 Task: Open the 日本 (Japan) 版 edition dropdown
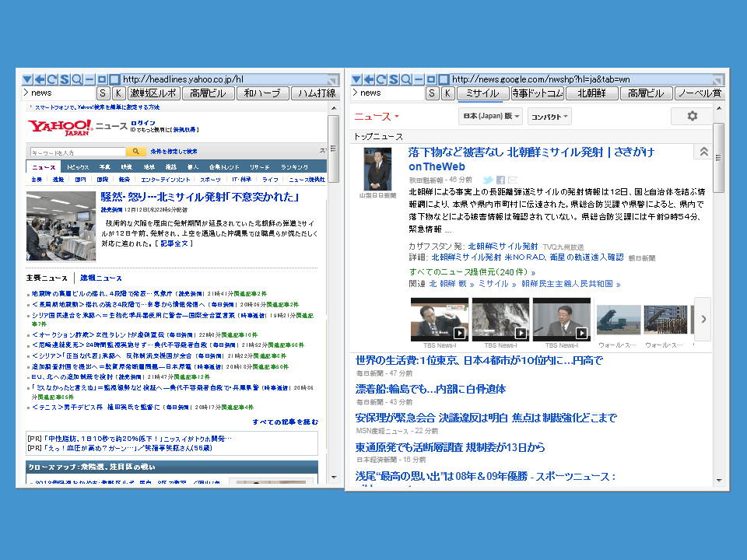point(491,116)
